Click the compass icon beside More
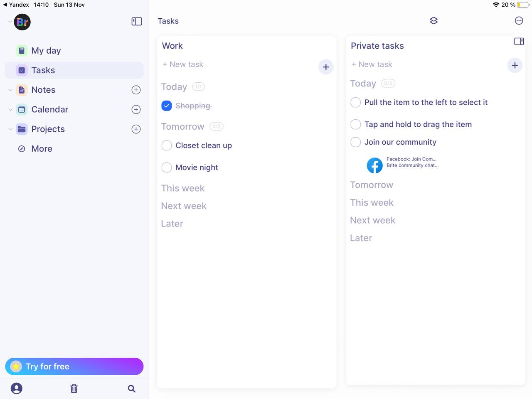 click(22, 149)
